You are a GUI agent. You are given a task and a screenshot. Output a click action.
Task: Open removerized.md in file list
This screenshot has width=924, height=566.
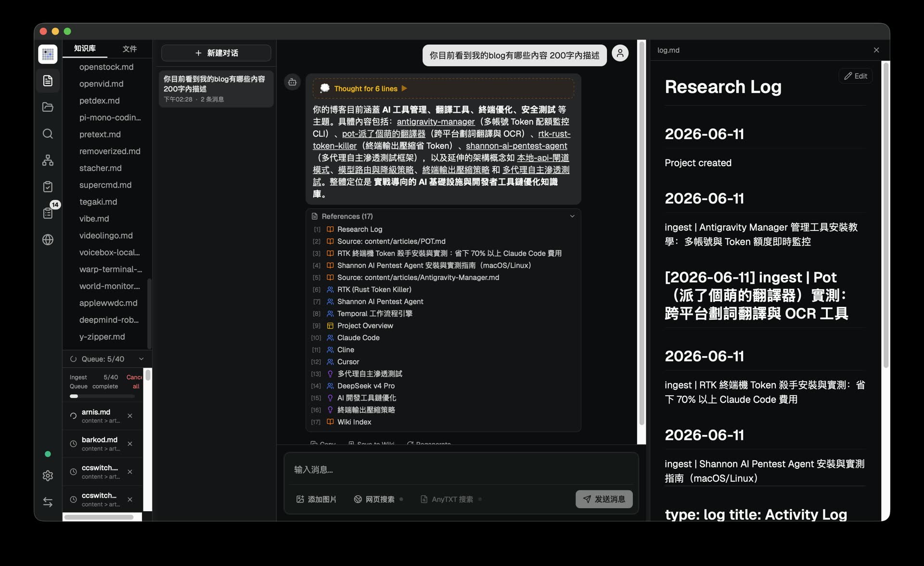click(110, 151)
